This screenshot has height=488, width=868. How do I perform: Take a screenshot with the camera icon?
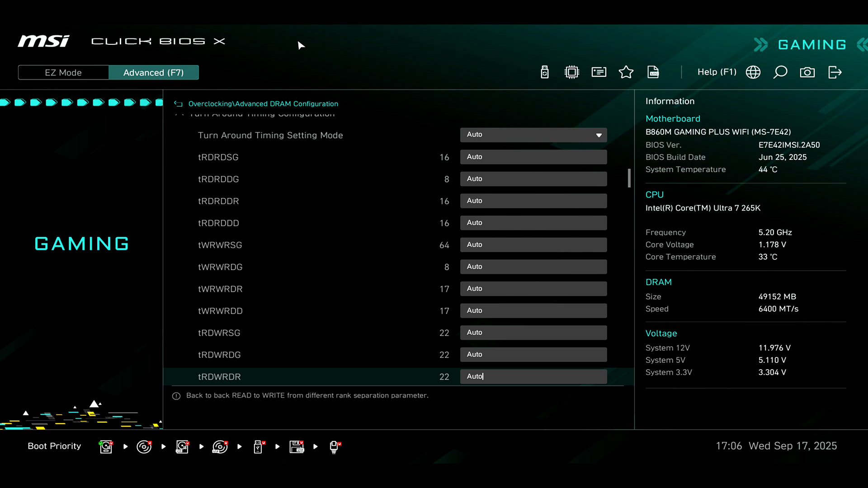807,72
